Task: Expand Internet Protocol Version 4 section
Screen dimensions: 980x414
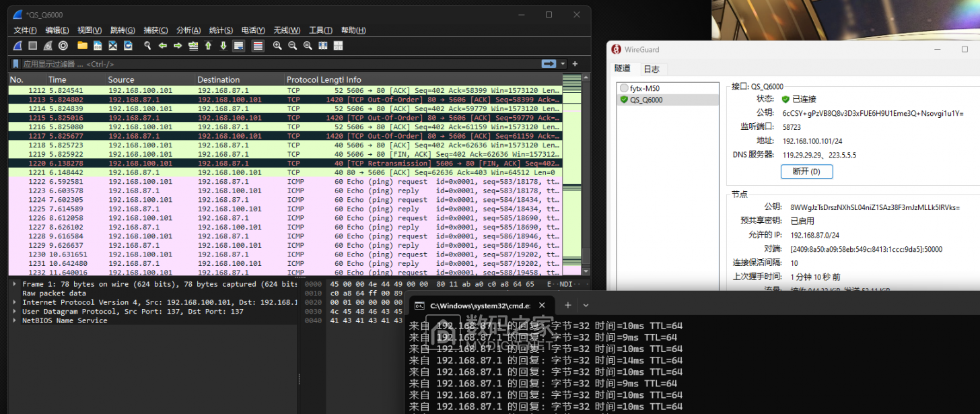Action: (x=15, y=302)
